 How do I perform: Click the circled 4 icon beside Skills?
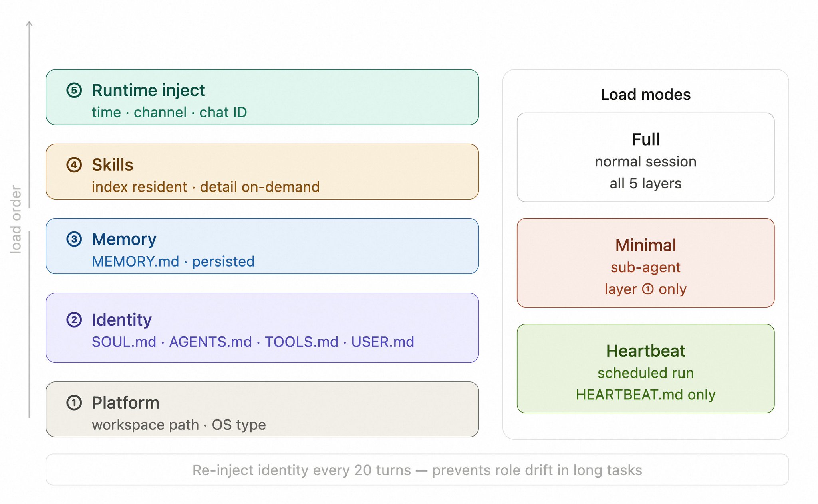(x=74, y=165)
